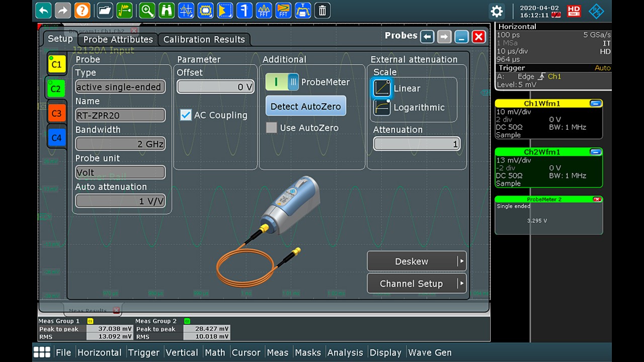Select Linear scale option

382,88
